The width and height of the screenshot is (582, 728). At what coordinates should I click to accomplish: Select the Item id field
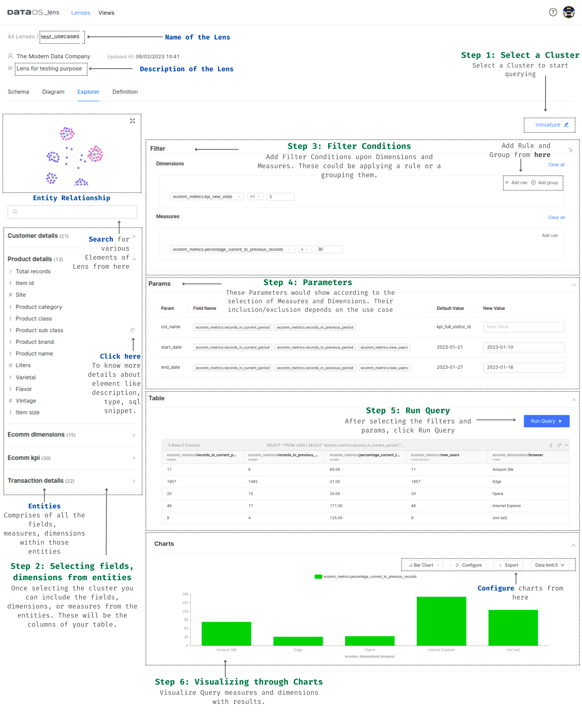25,283
